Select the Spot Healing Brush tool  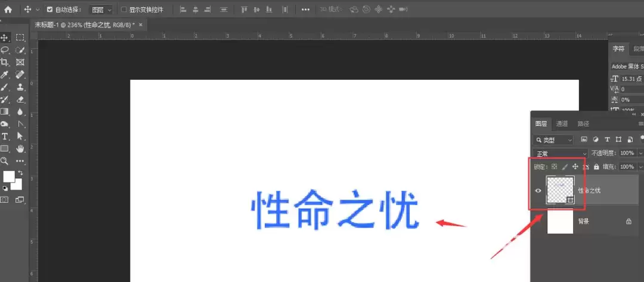click(x=20, y=75)
